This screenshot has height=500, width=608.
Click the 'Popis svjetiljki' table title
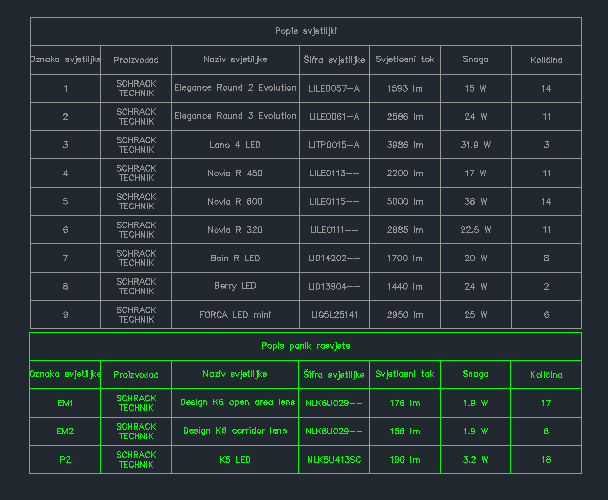pos(305,31)
